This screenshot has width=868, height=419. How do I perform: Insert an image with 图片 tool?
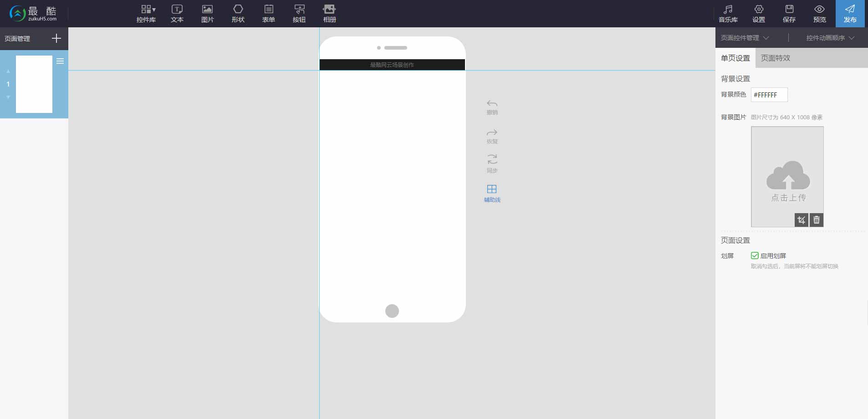pyautogui.click(x=207, y=14)
